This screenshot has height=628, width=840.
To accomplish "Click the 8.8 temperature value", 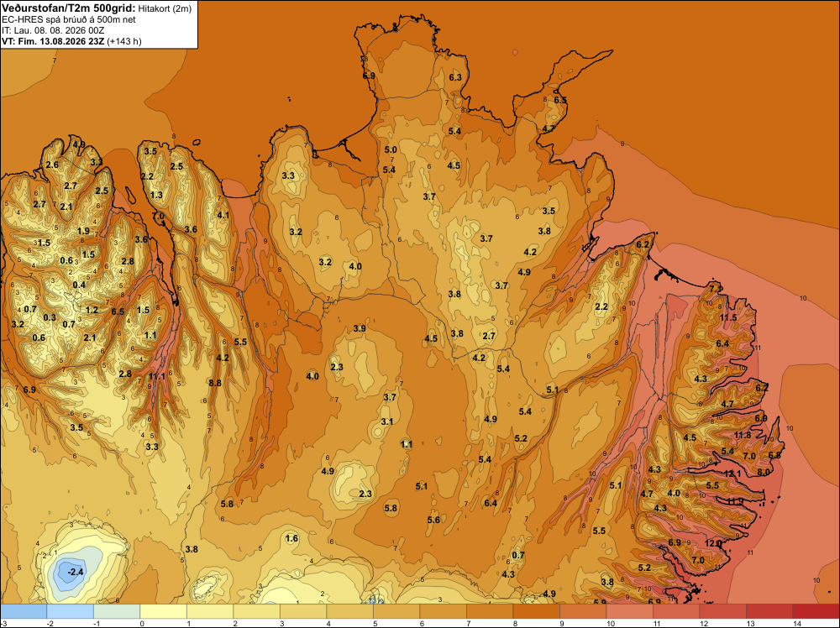I will [215, 383].
